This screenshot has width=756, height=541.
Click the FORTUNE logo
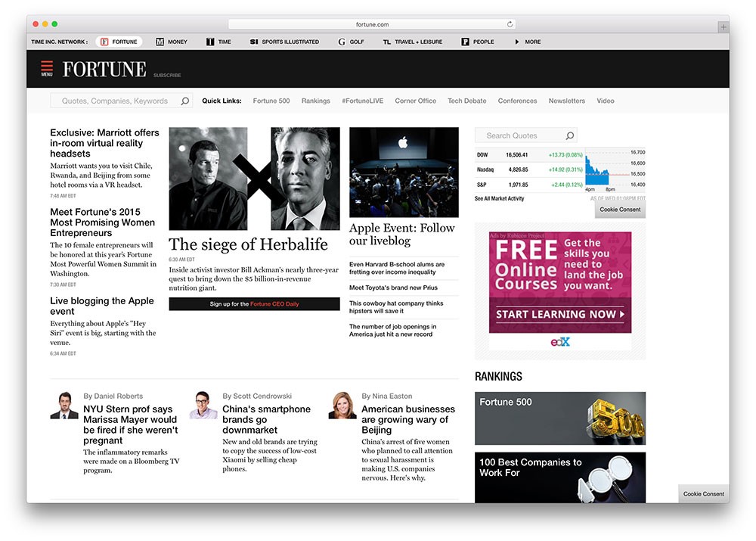click(x=104, y=69)
